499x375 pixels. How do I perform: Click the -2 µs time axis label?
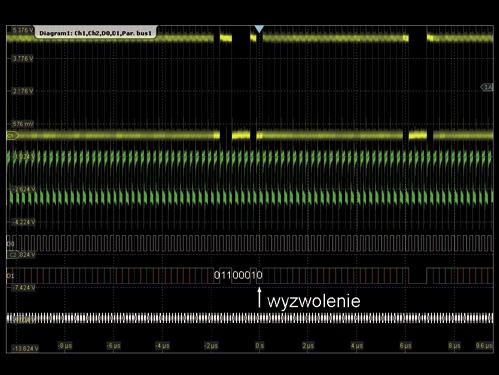pyautogui.click(x=211, y=346)
